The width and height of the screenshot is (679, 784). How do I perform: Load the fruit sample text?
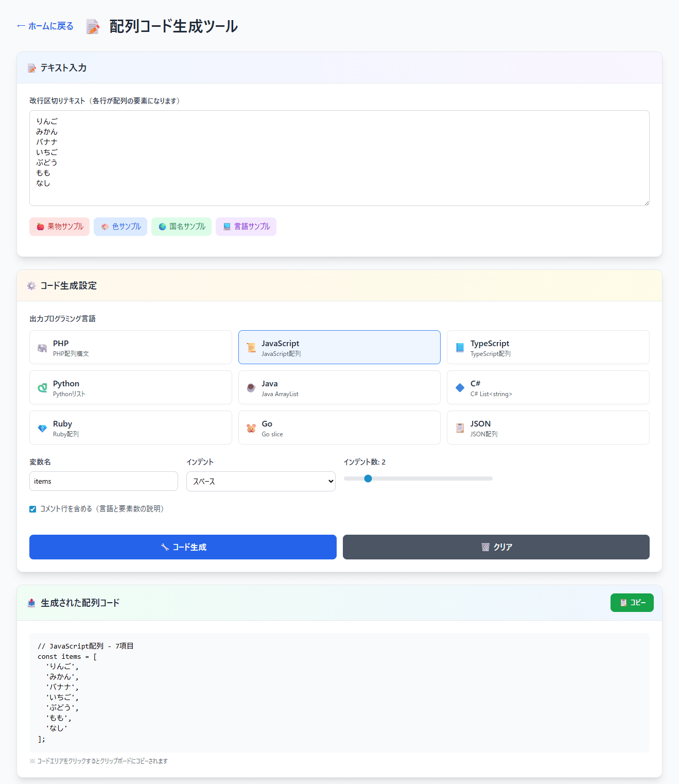[59, 227]
